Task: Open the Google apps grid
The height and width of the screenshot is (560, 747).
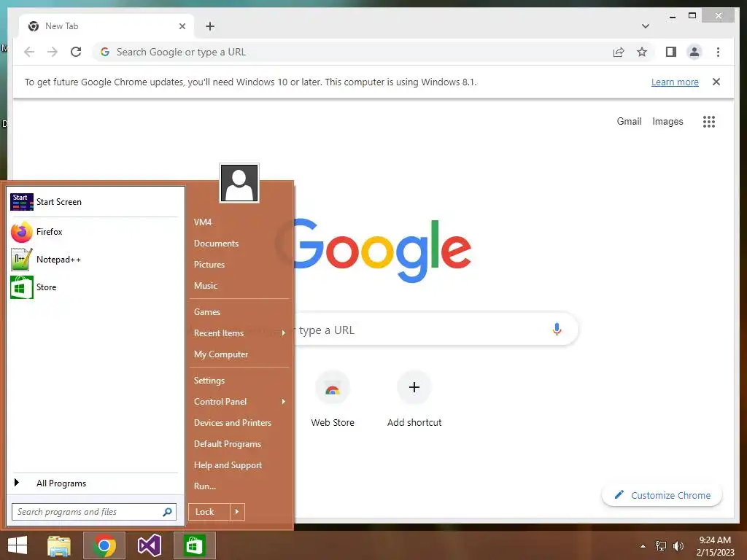Action: (x=709, y=122)
